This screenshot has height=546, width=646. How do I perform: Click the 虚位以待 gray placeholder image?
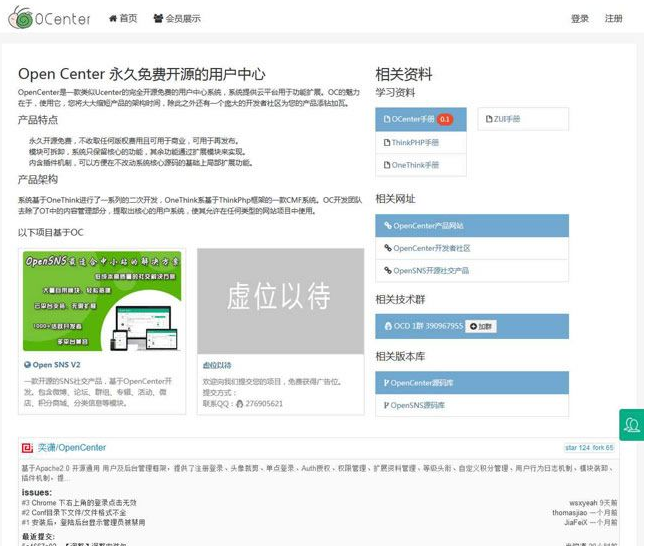[x=280, y=301]
